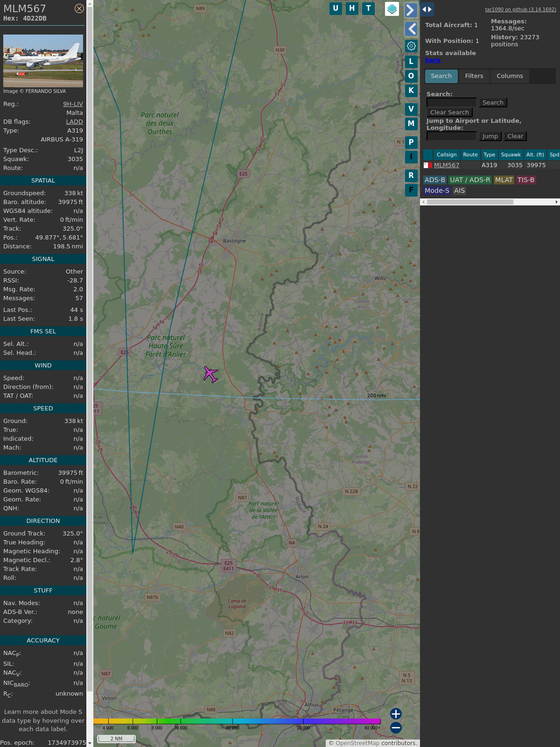This screenshot has width=560, height=747.
Task: Open tar1090 on github link
Action: pos(520,9)
